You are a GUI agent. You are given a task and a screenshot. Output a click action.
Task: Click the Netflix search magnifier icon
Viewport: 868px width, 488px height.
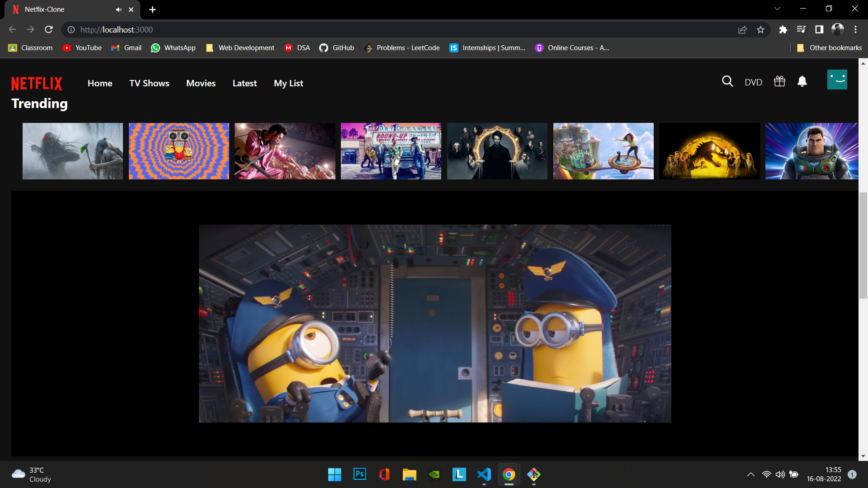(x=727, y=81)
